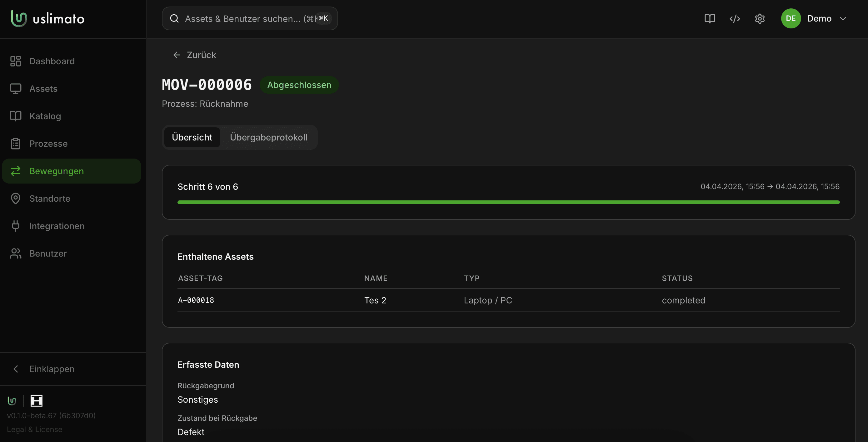Open the documentation book icon in top bar

tap(710, 18)
